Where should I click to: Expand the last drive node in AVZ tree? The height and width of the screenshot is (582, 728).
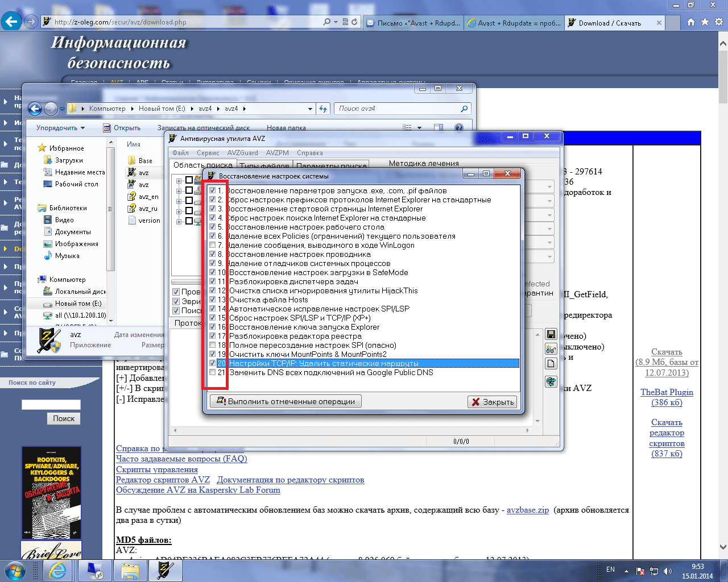[179, 221]
